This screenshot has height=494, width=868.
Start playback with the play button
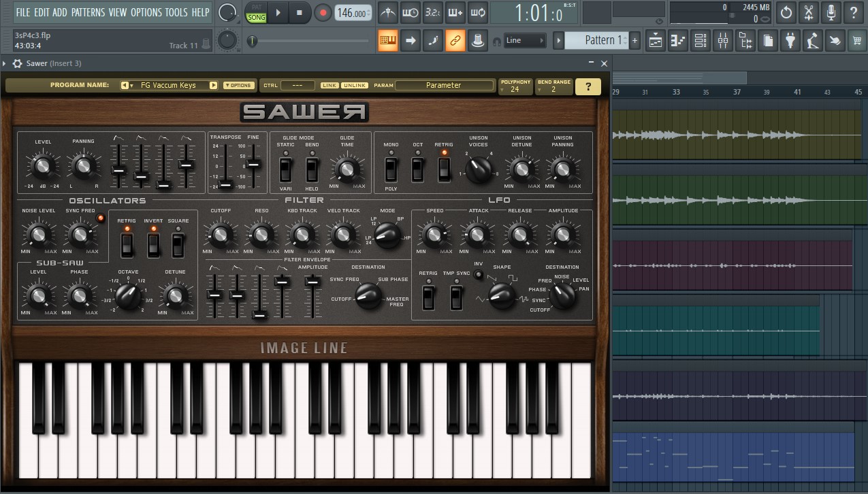pos(278,12)
